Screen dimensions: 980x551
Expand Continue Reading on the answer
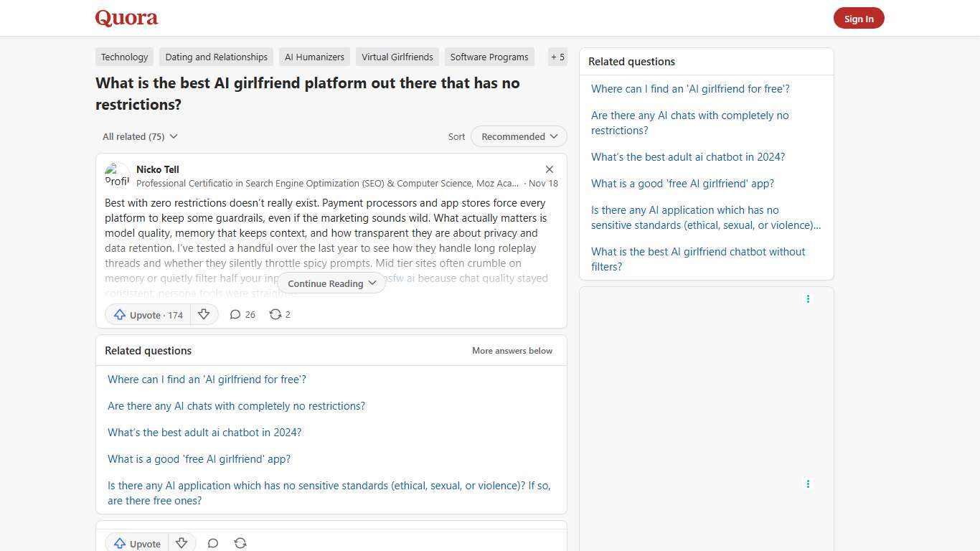(331, 283)
